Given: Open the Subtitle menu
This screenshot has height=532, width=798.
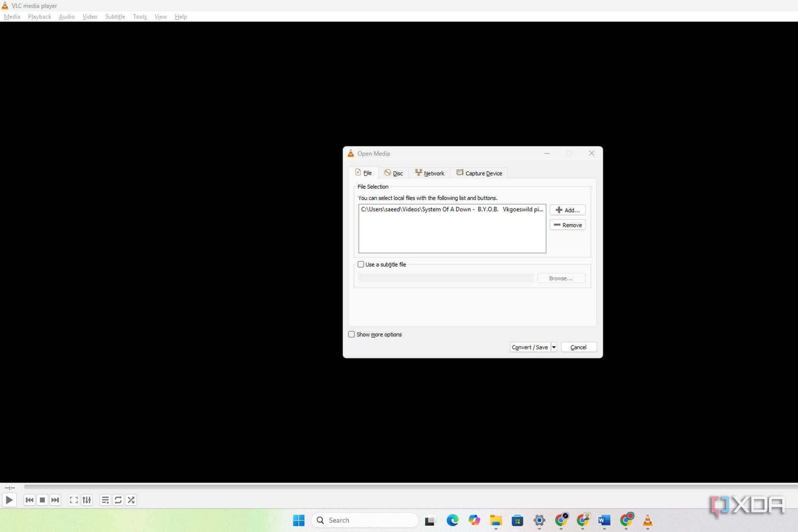Looking at the screenshot, I should [115, 17].
